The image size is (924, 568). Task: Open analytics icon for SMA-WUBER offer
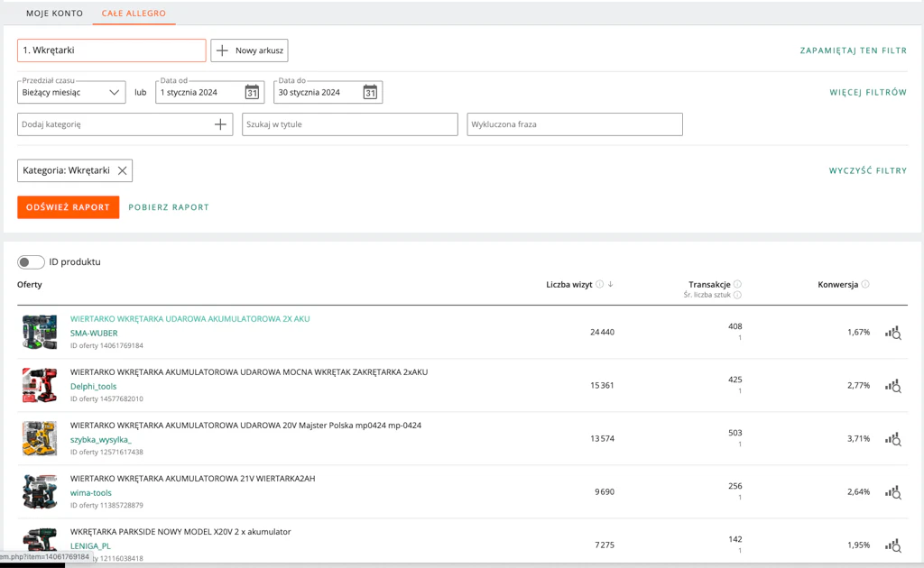click(892, 333)
